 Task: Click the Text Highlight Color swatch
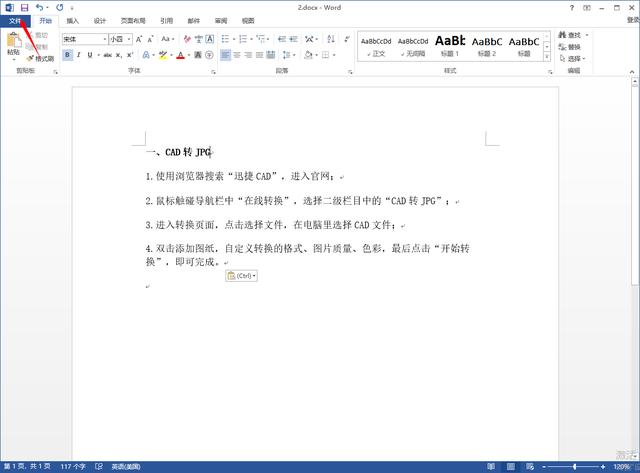pos(163,55)
